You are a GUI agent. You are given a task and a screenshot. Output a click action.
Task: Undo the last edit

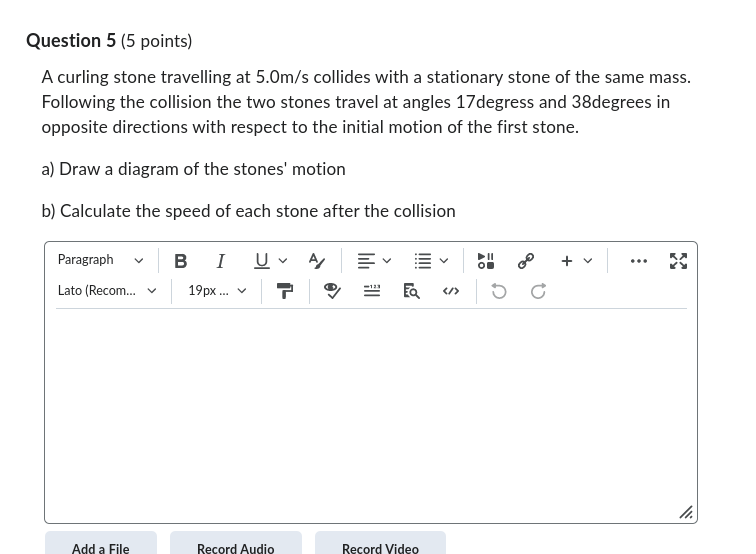pos(499,291)
